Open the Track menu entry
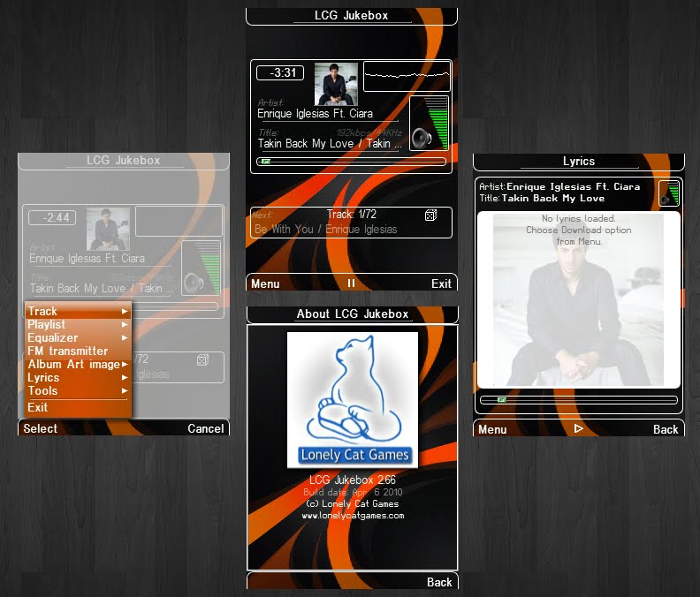This screenshot has width=700, height=597. click(x=78, y=311)
